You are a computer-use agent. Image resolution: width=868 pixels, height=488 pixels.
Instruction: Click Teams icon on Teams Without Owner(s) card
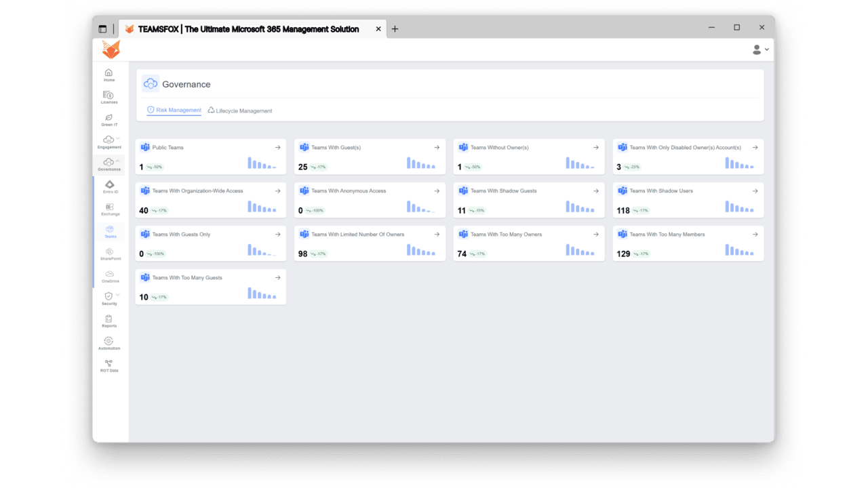pyautogui.click(x=463, y=147)
